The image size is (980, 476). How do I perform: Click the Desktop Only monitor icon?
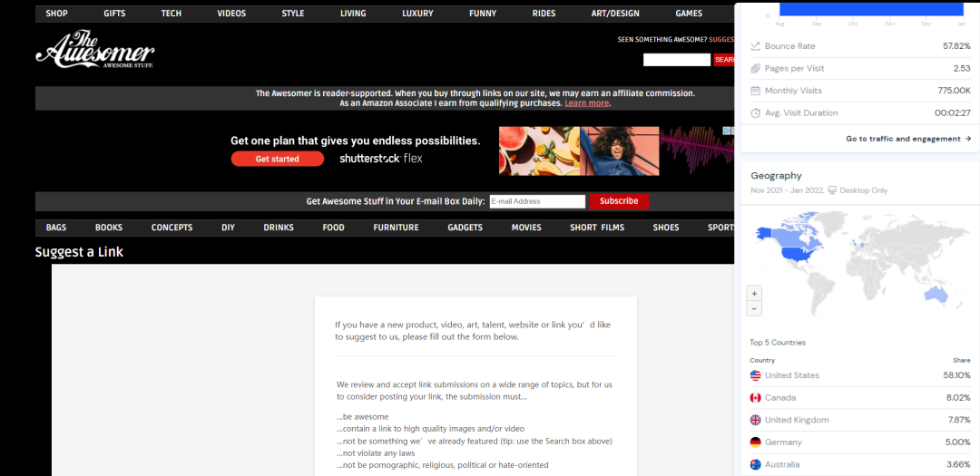[x=831, y=190]
